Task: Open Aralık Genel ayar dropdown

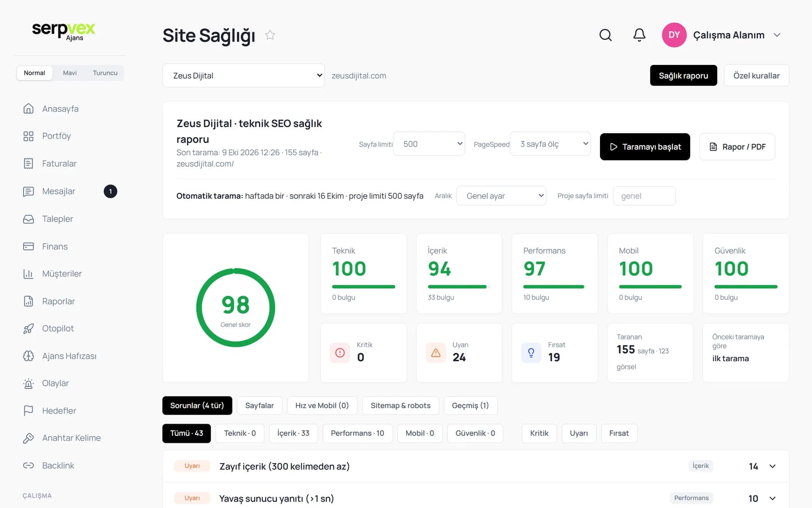Action: (501, 196)
